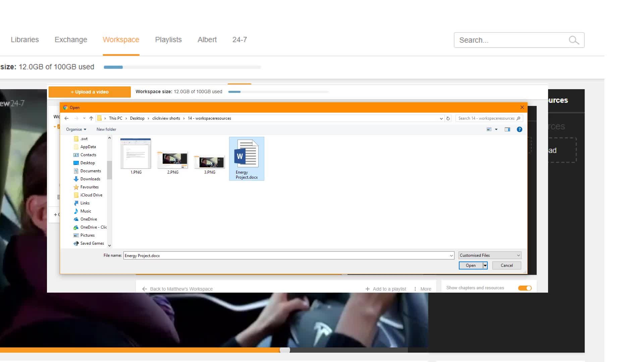Open the Help icon in the Open dialog

tap(519, 129)
